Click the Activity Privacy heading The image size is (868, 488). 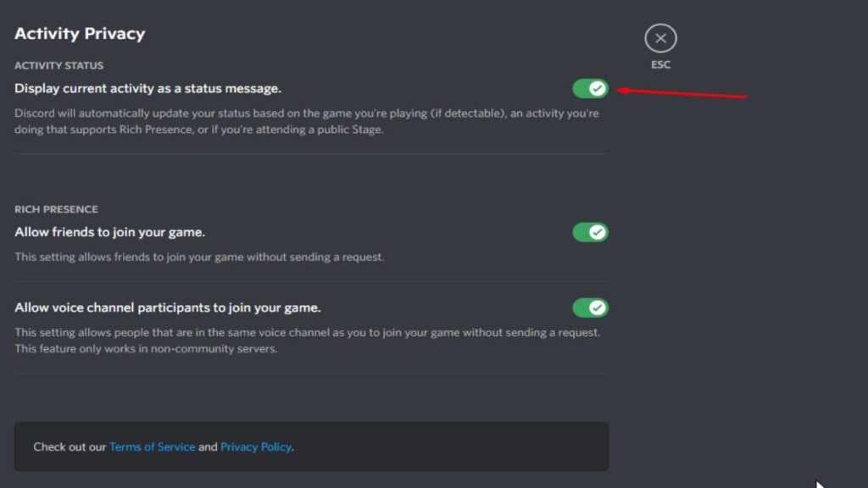coord(80,34)
